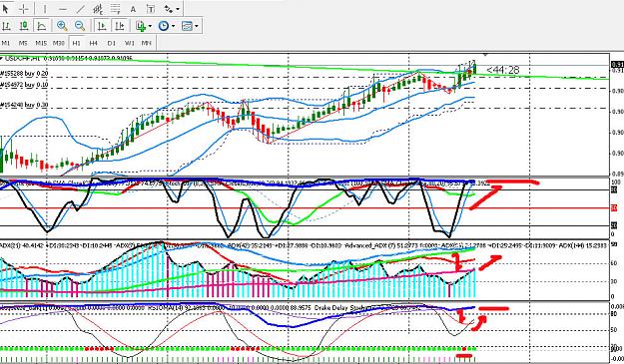Zoom out of the chart
The height and width of the screenshot is (364, 624).
(80, 26)
